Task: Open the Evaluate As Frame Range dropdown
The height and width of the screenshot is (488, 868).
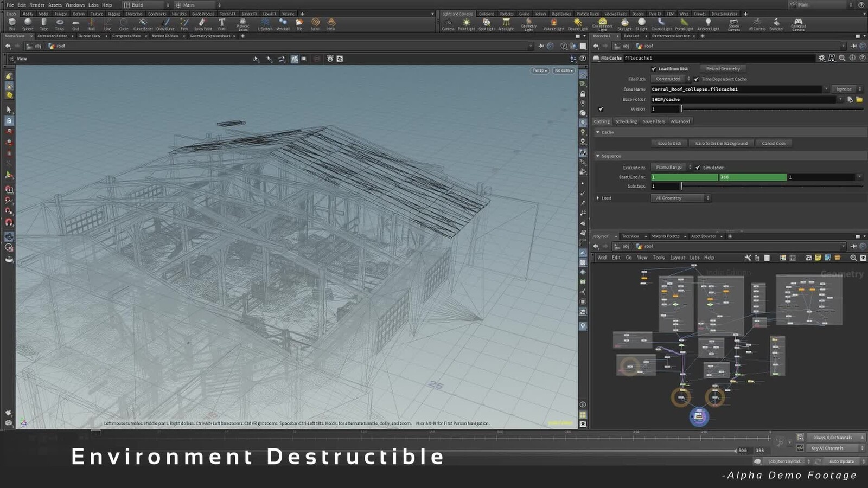Action: [672, 168]
